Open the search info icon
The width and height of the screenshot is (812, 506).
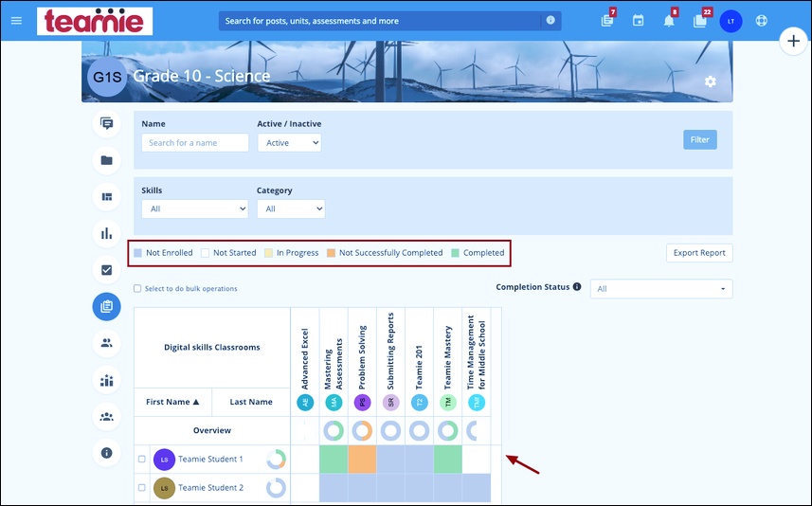550,20
